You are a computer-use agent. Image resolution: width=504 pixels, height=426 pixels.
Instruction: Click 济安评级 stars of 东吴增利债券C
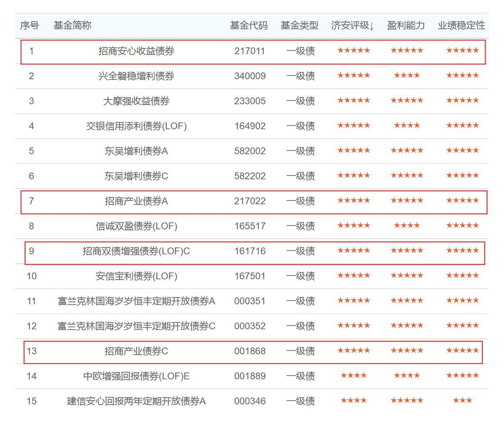pyautogui.click(x=353, y=175)
